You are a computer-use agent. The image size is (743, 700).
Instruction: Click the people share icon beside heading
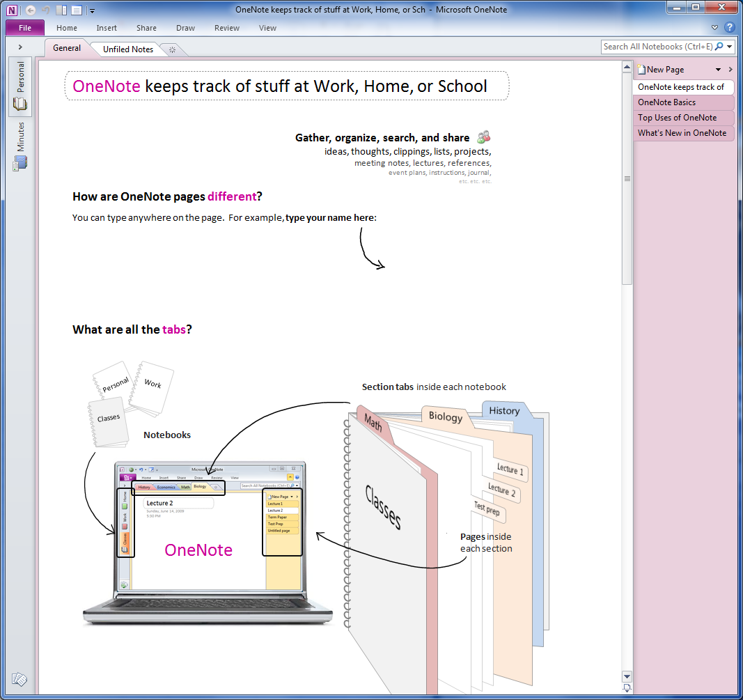pyautogui.click(x=484, y=137)
